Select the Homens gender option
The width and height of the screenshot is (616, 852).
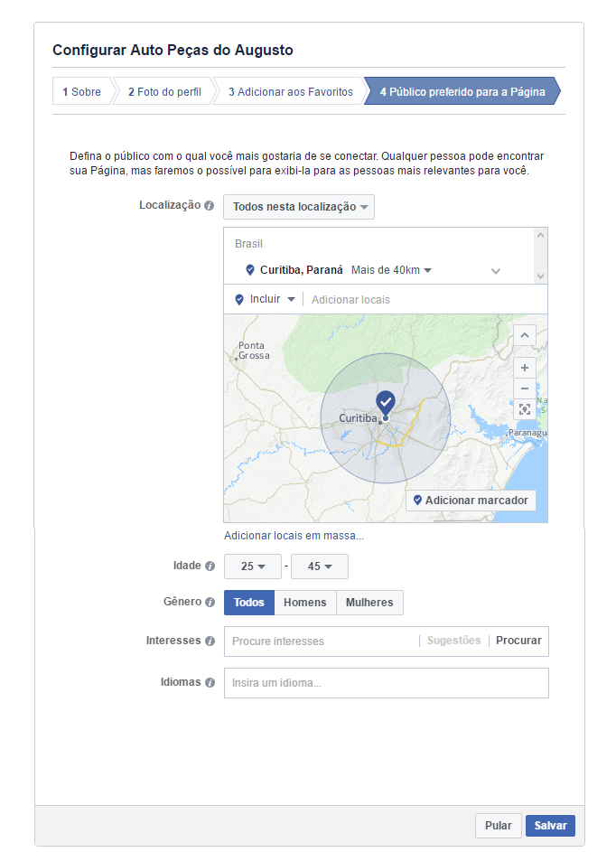click(305, 603)
